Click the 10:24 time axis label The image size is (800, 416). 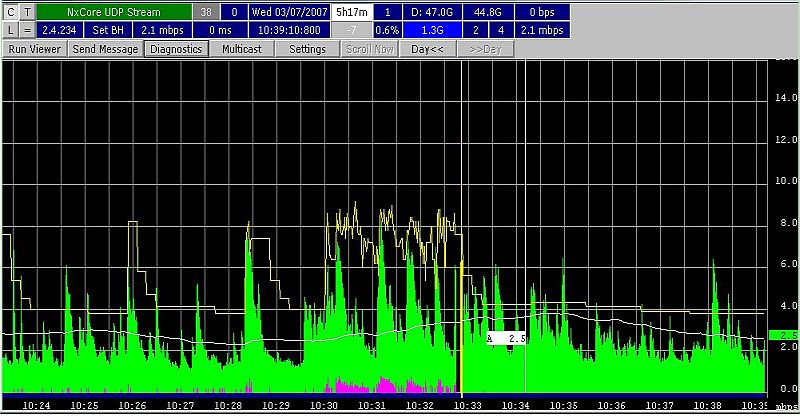36,405
